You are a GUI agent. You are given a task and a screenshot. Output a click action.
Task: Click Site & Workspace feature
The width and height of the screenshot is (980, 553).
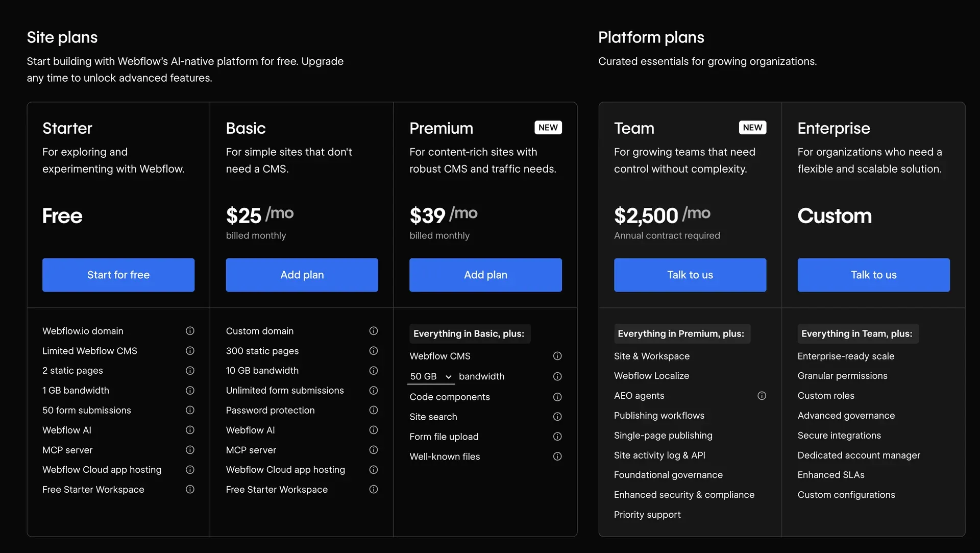click(652, 356)
